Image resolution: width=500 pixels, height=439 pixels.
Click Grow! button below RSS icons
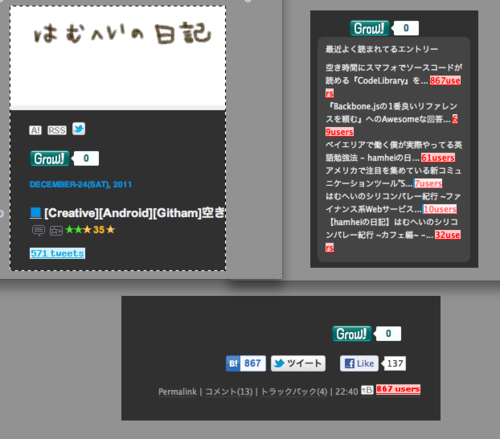(x=50, y=158)
